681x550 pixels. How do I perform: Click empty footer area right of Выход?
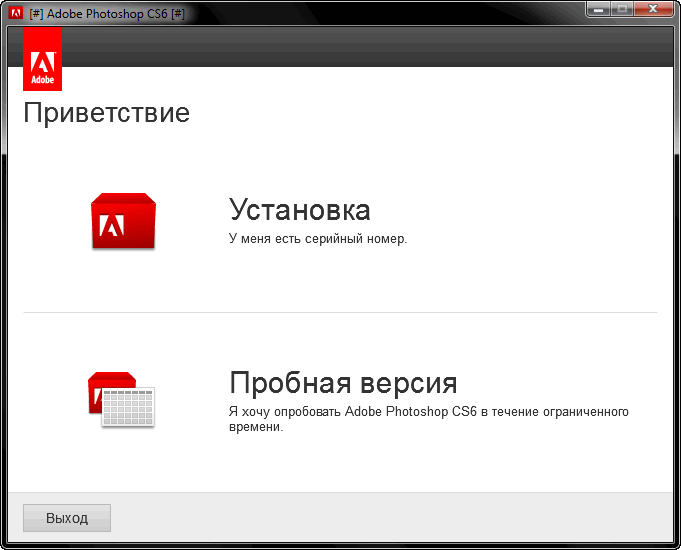(x=390, y=518)
